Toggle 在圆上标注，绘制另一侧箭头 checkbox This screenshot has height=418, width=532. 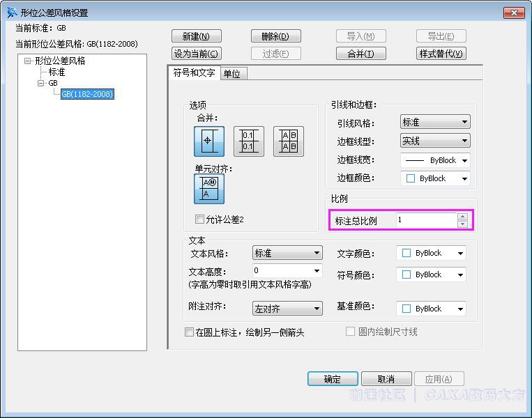click(x=190, y=332)
